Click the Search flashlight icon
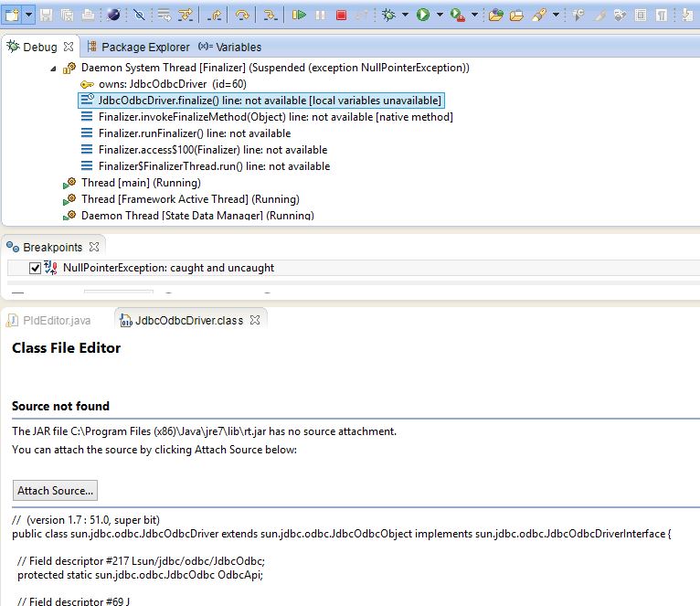Image resolution: width=700 pixels, height=606 pixels. click(x=539, y=16)
